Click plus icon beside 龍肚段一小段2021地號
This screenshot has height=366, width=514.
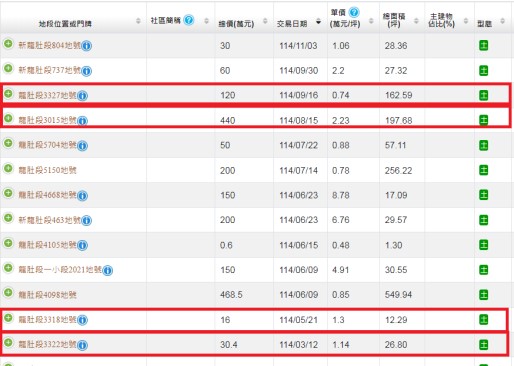[x=8, y=268]
